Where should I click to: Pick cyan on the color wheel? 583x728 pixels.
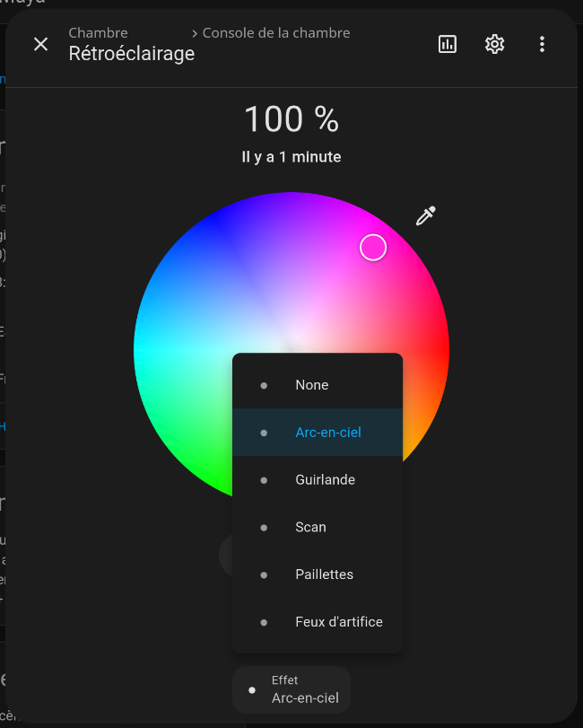click(x=144, y=349)
